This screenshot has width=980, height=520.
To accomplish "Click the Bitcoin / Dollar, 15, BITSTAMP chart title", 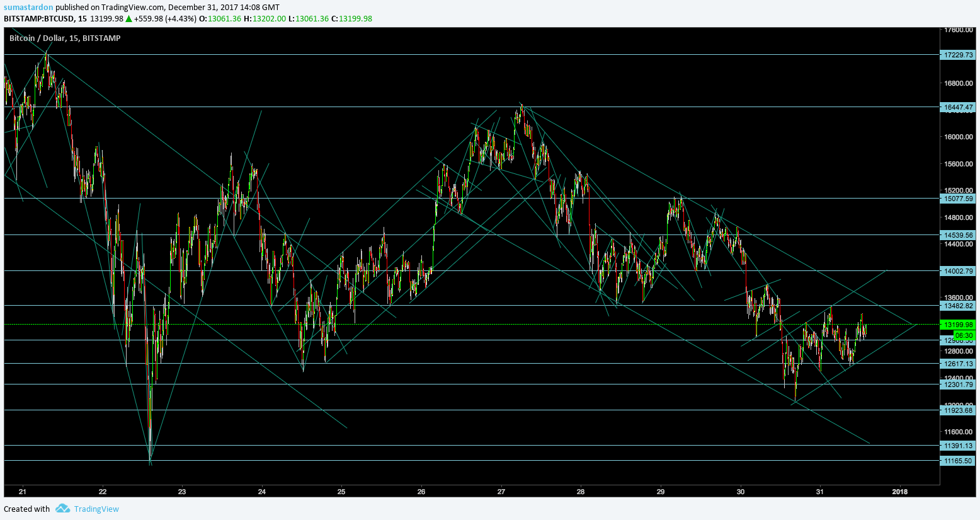I will 65,38.
